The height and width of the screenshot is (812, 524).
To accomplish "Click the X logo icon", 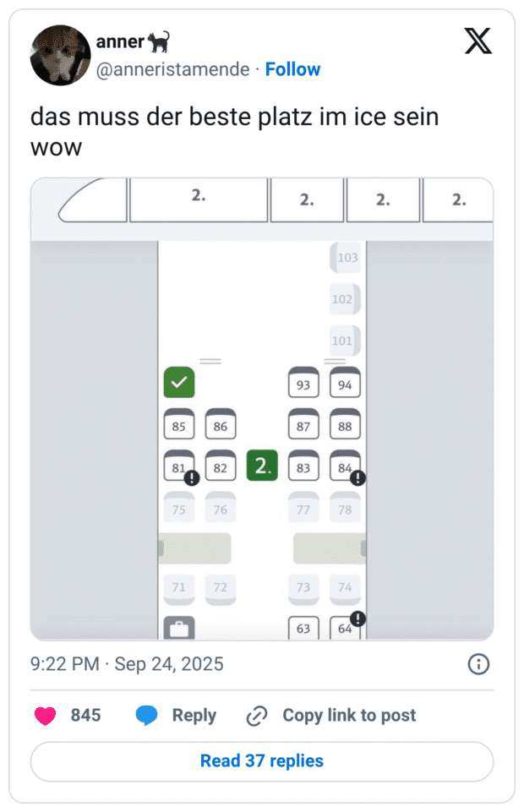I will pos(478,41).
